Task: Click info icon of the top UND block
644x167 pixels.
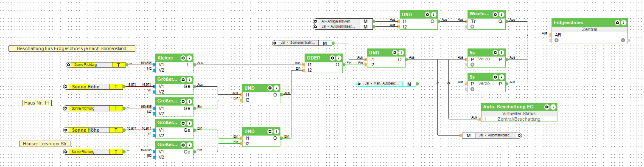Action: [x=434, y=14]
